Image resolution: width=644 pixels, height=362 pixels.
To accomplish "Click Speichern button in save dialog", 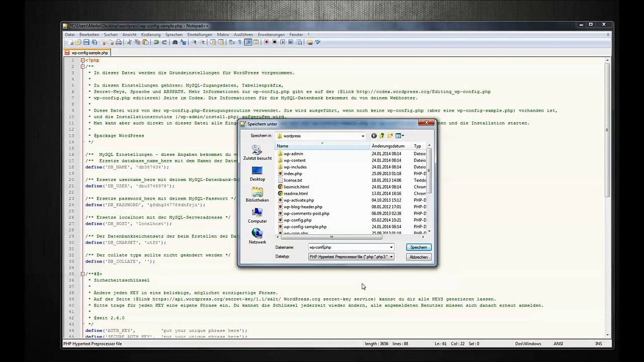I will [418, 247].
